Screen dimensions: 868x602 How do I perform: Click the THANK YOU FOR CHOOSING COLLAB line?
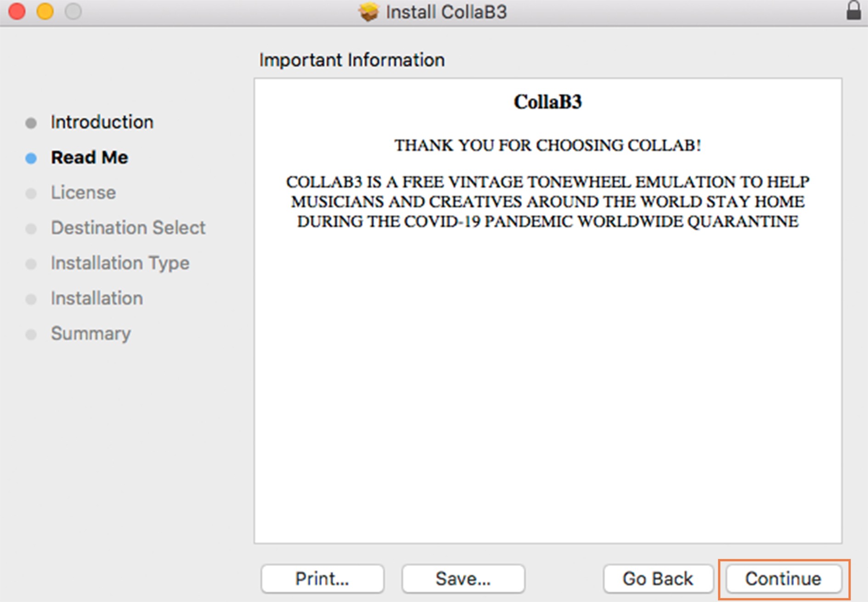(548, 145)
